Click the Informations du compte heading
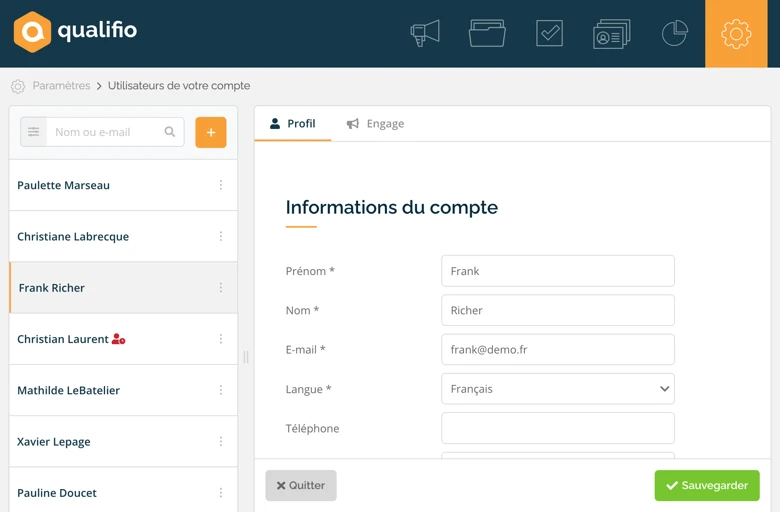 tap(391, 207)
